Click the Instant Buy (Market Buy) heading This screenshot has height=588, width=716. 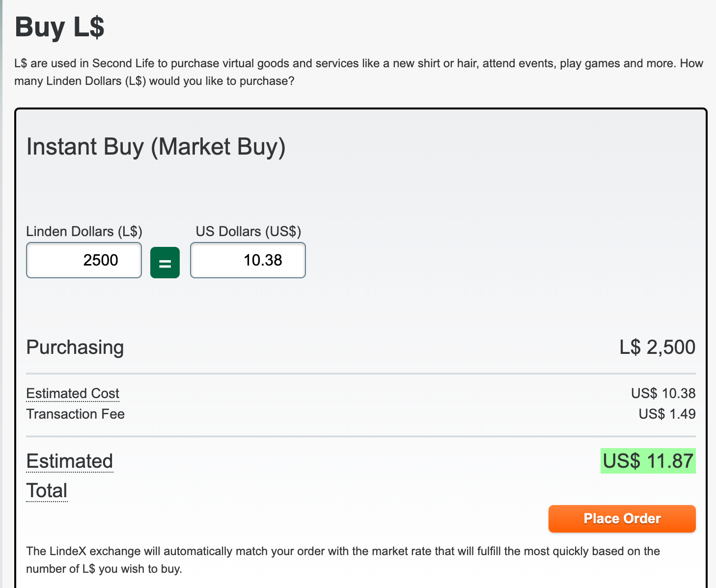tap(156, 147)
